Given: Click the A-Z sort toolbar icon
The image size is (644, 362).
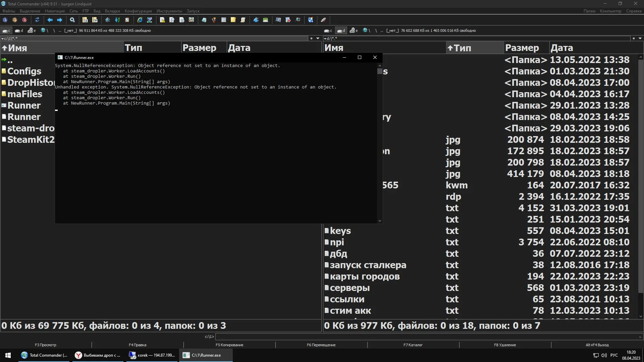Looking at the screenshot, I should [x=117, y=20].
